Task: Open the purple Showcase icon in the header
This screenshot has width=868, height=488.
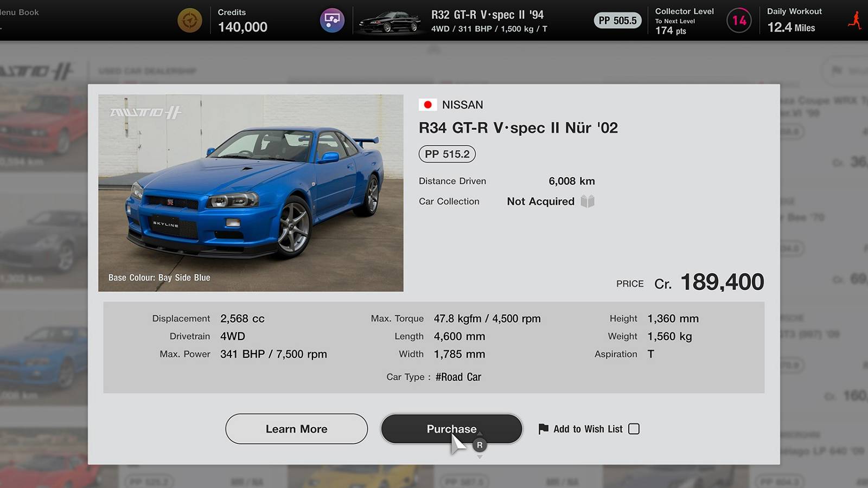Action: [x=332, y=20]
